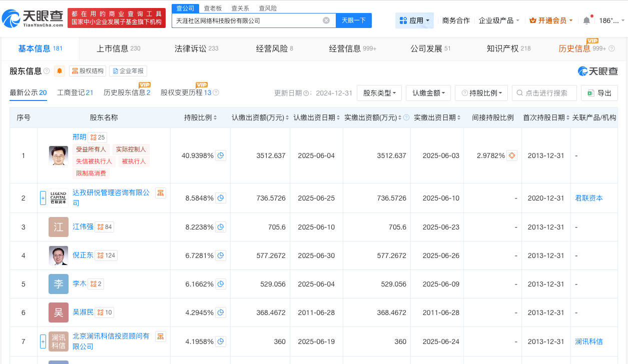Open 股权结构 button

[88, 71]
